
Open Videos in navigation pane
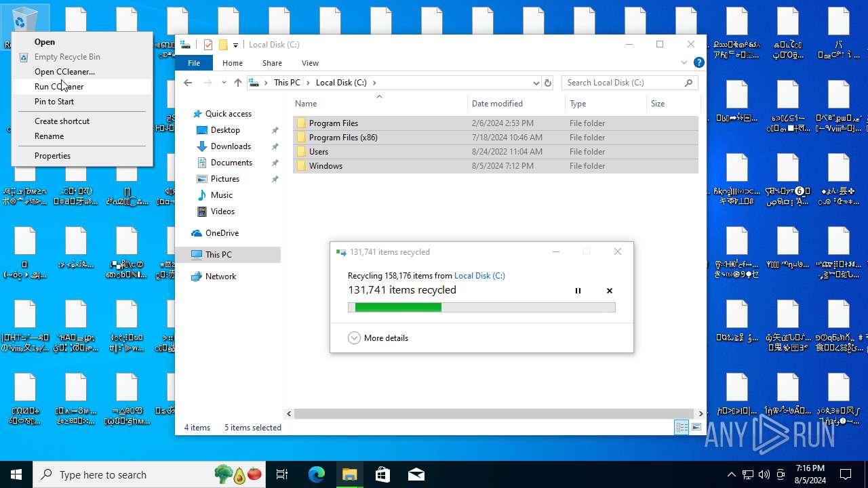pos(222,211)
